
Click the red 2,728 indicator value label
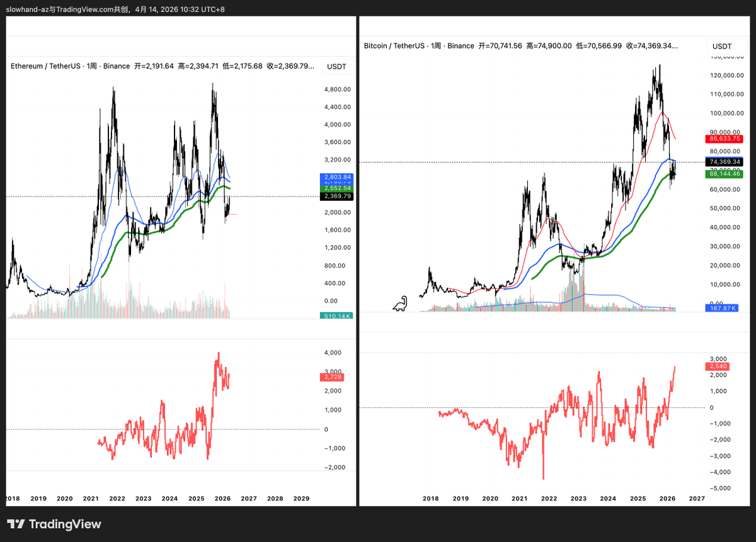[332, 376]
